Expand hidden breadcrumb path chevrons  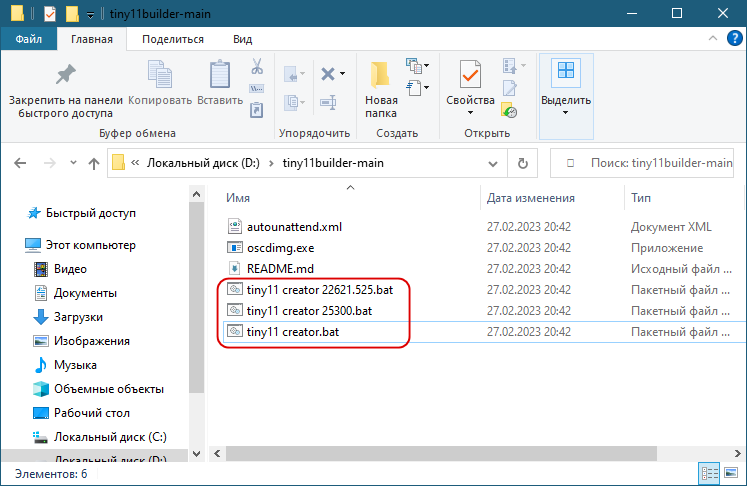(135, 163)
